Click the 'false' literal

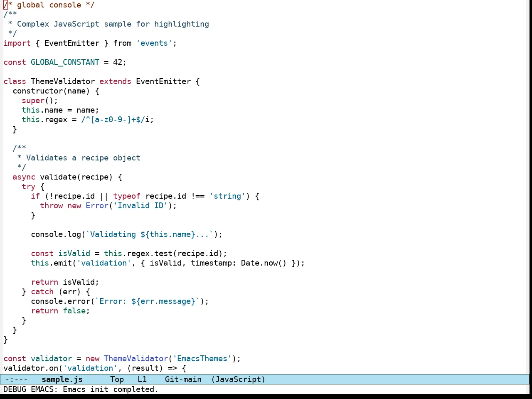[x=74, y=311]
